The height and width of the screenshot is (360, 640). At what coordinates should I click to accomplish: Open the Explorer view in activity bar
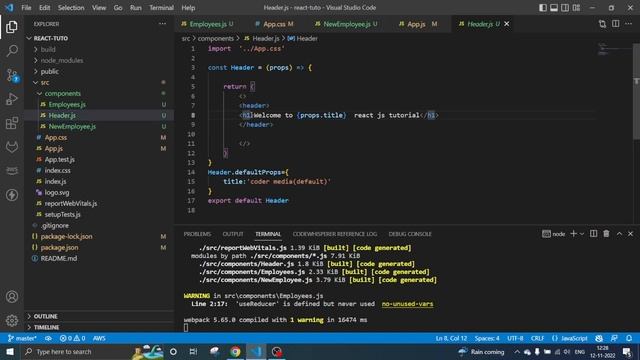coord(12,27)
